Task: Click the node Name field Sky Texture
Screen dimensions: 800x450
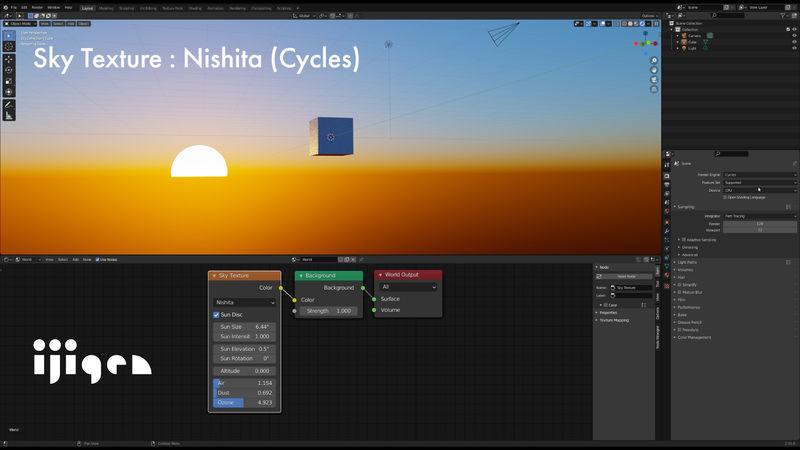Action: pyautogui.click(x=631, y=288)
